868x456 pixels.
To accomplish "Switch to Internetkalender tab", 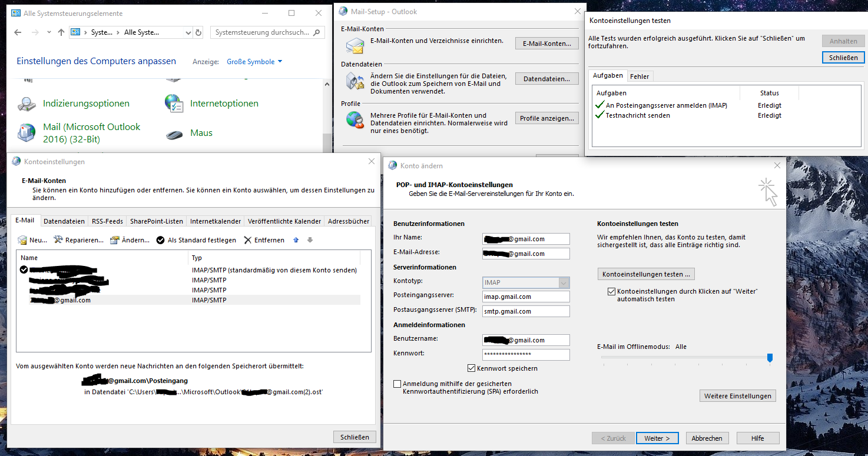I will tap(216, 221).
